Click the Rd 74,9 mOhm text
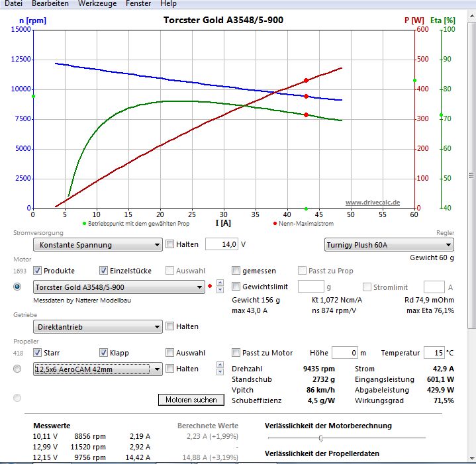 click(x=429, y=300)
